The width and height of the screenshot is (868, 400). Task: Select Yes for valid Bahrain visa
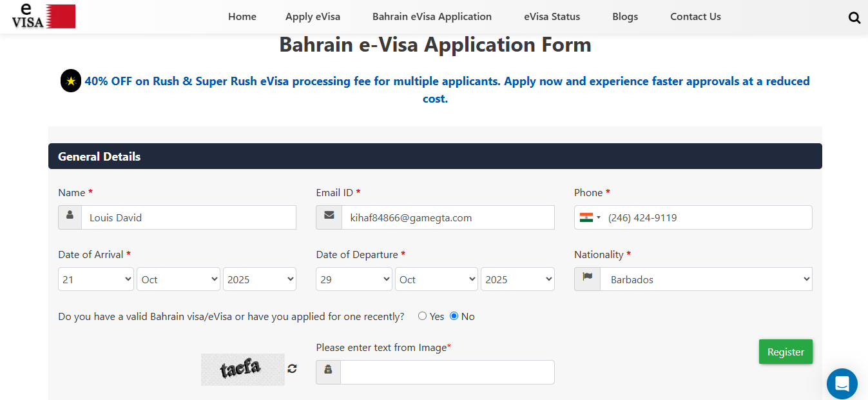pyautogui.click(x=423, y=316)
